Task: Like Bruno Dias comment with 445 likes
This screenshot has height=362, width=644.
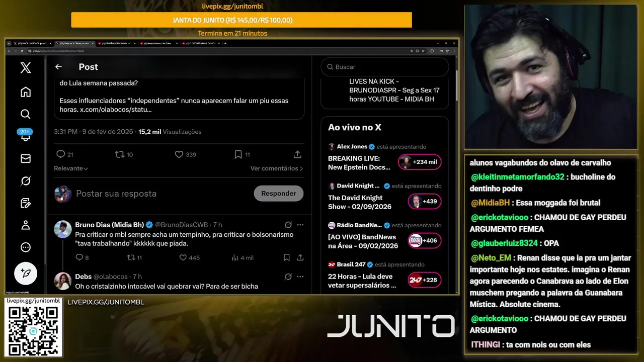Action: tap(190, 257)
